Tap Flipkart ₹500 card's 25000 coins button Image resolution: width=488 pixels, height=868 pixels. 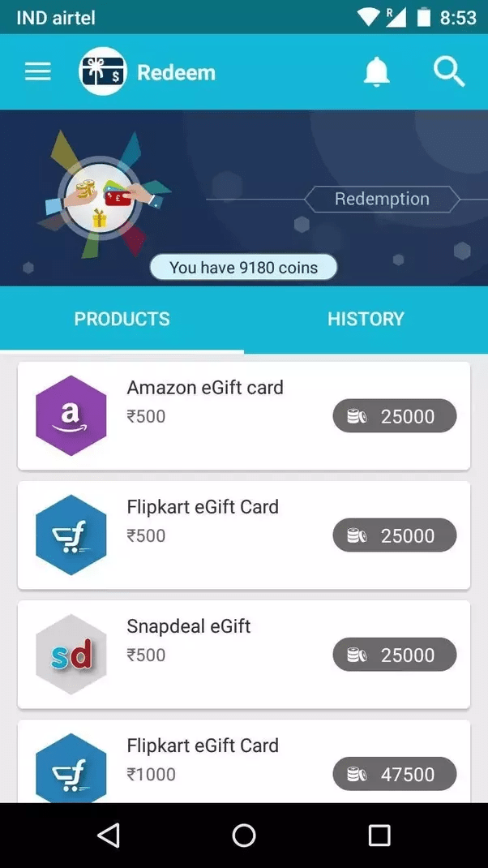tap(395, 535)
